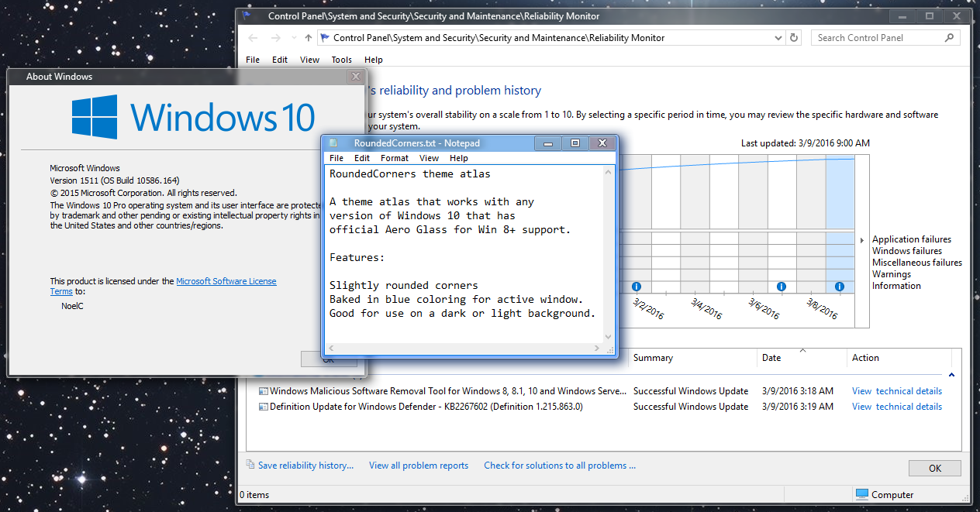The height and width of the screenshot is (512, 980).
Task: Click the 'Warnings' chart label
Action: (892, 274)
